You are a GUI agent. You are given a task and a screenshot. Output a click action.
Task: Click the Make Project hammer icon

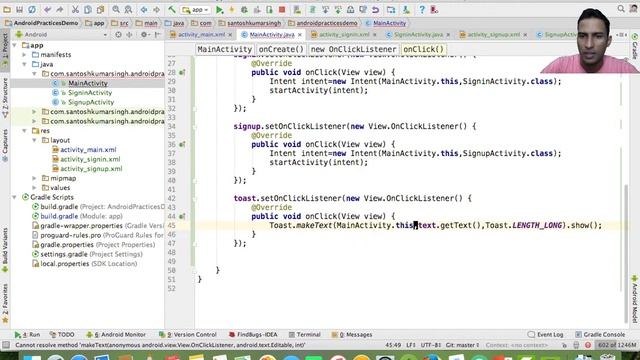(x=172, y=9)
